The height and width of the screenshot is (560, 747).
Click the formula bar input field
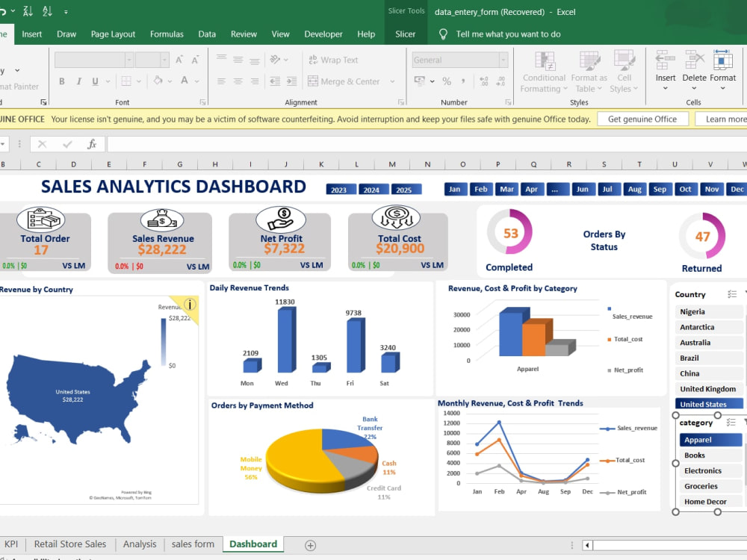pos(427,144)
